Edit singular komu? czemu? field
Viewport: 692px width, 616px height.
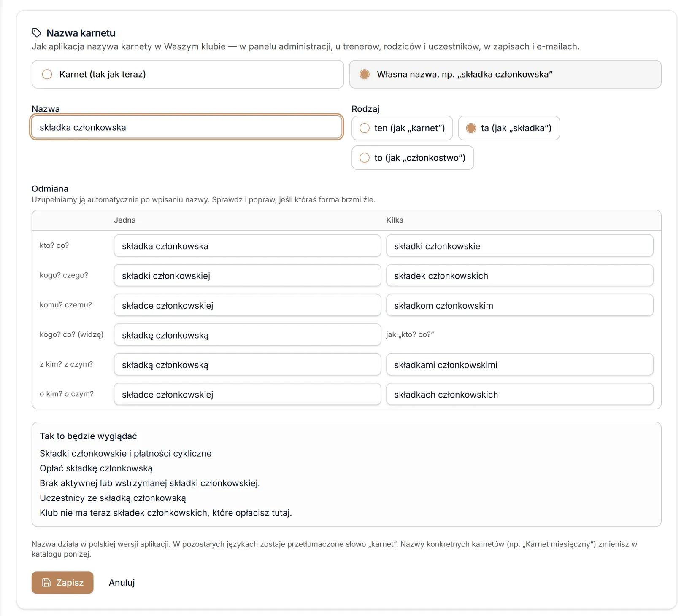(x=247, y=305)
